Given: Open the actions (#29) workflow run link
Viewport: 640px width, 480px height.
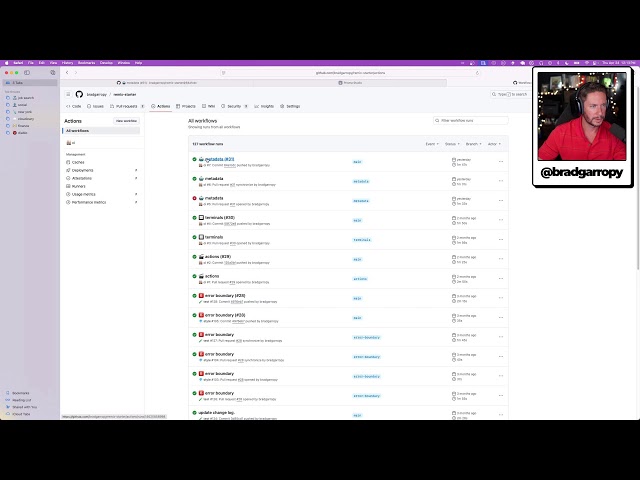Looking at the screenshot, I should point(218,257).
